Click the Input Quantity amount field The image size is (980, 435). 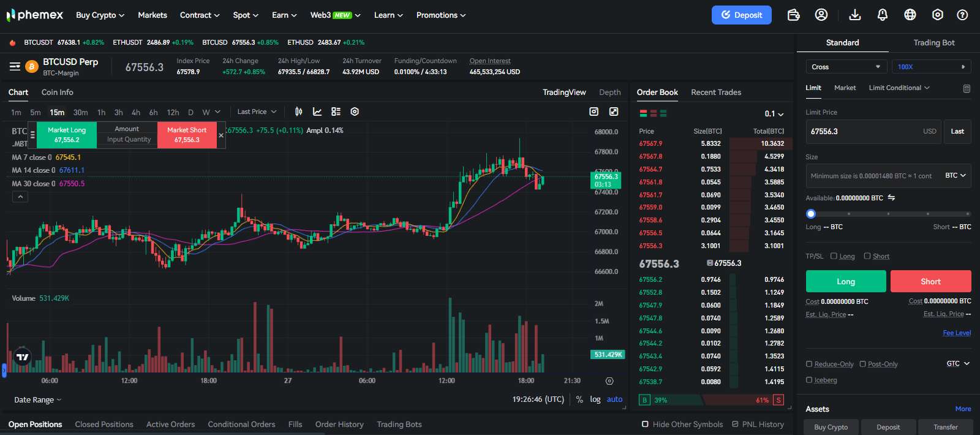click(x=129, y=140)
